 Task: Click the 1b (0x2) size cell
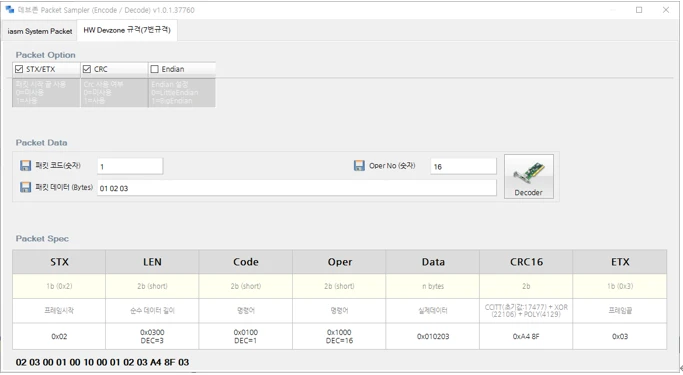[59, 286]
